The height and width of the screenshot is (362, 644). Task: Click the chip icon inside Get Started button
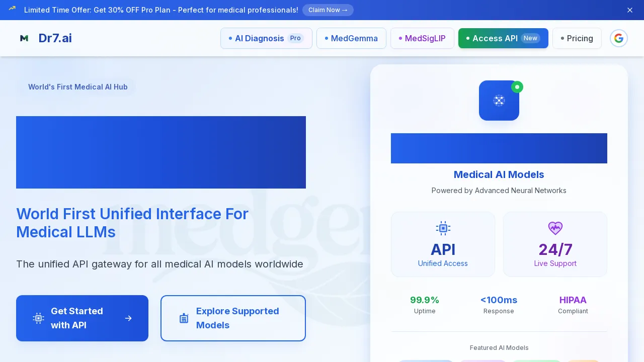click(39, 318)
